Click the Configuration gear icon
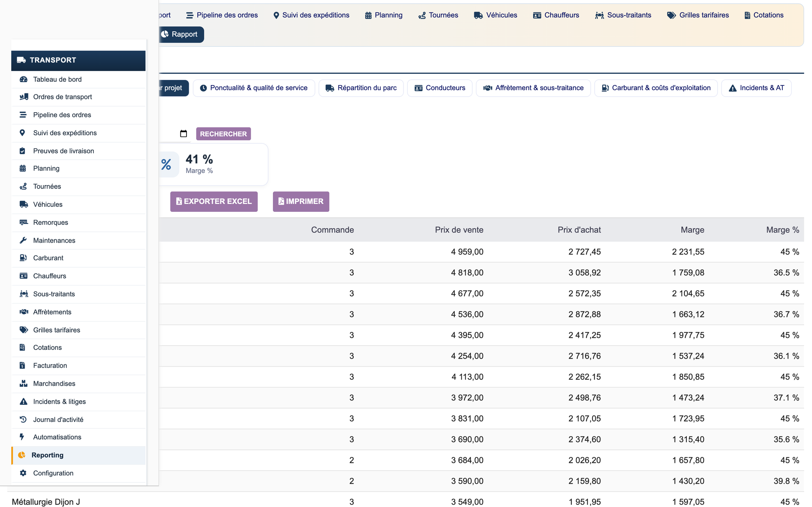The height and width of the screenshot is (507, 812). click(23, 473)
